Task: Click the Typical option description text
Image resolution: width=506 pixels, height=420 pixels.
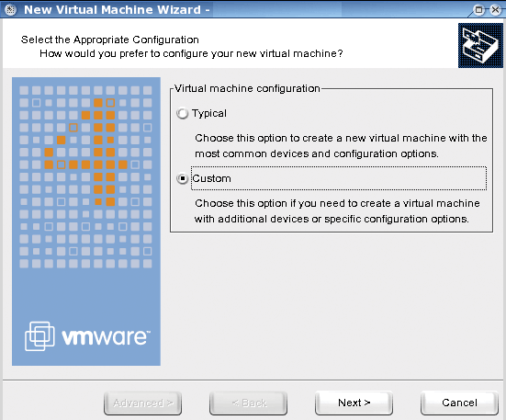Action: (341, 146)
